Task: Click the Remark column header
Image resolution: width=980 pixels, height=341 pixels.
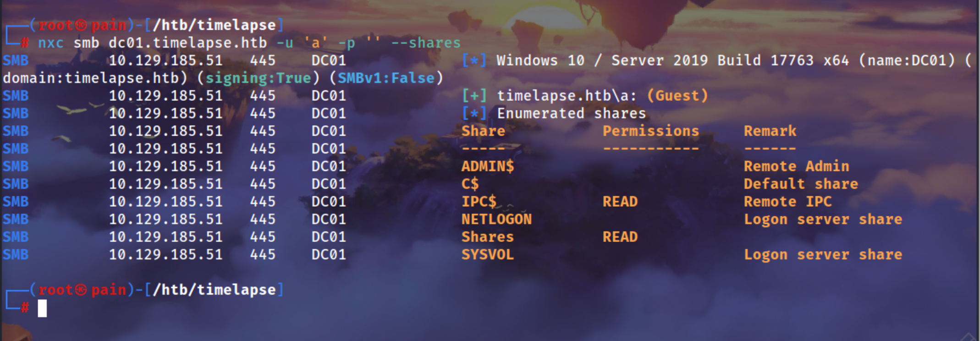Action: 770,131
